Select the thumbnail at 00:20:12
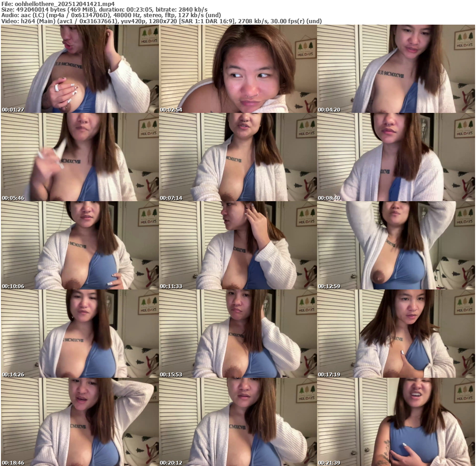Screen dimensions: 476x466 click(238, 422)
